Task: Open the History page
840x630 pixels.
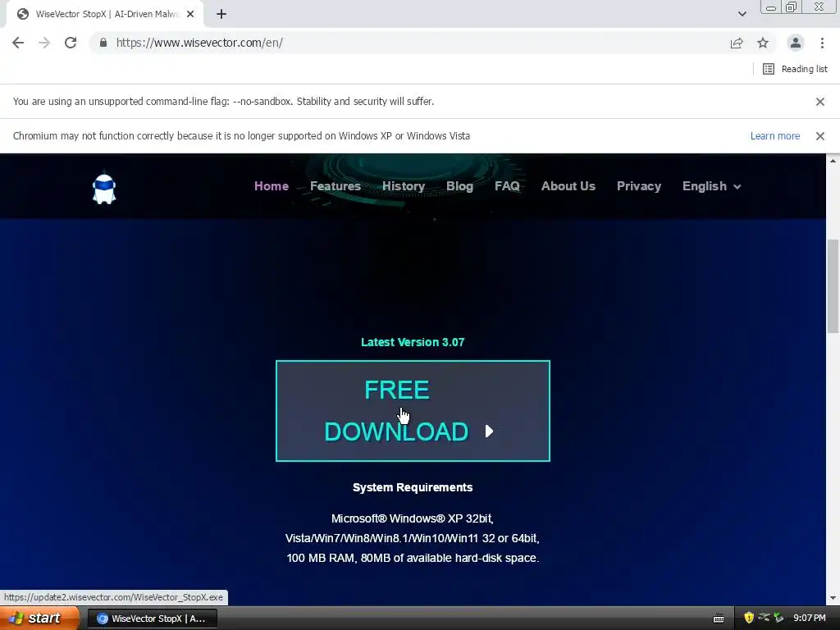Action: point(404,186)
